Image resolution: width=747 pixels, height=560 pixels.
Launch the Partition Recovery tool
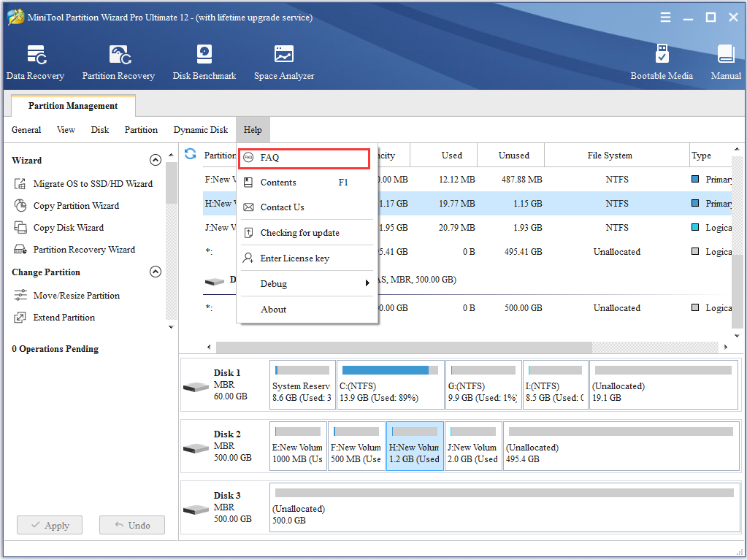pyautogui.click(x=118, y=60)
